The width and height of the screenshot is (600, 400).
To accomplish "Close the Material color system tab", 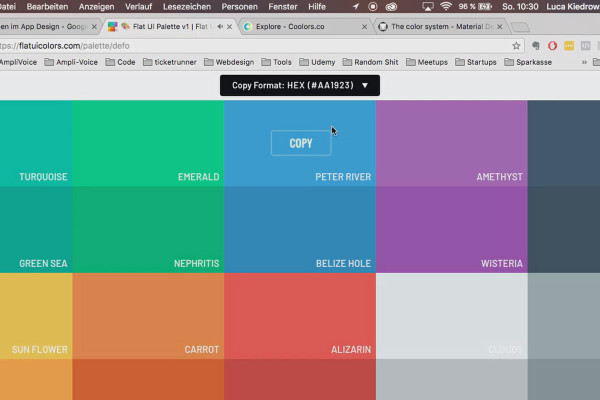I will pos(500,26).
